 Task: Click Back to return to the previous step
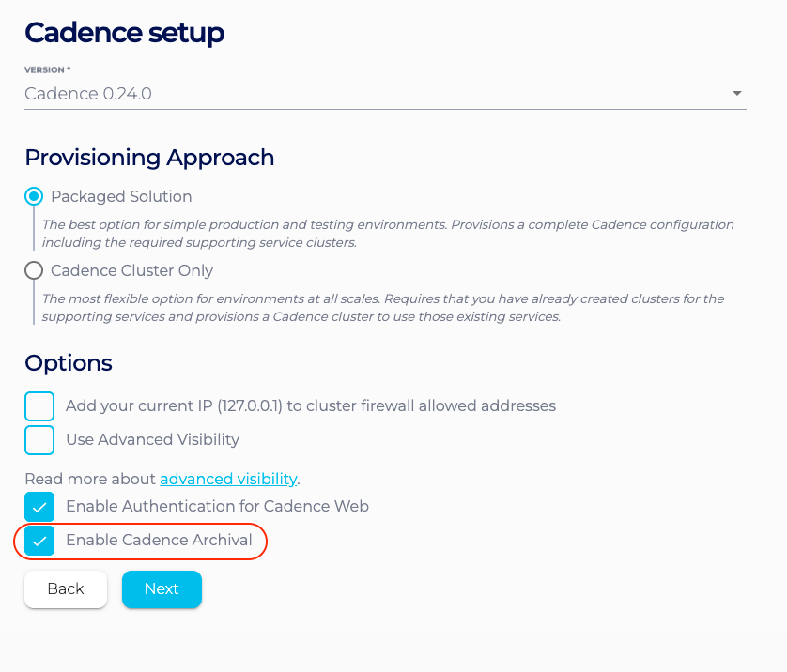tap(65, 588)
